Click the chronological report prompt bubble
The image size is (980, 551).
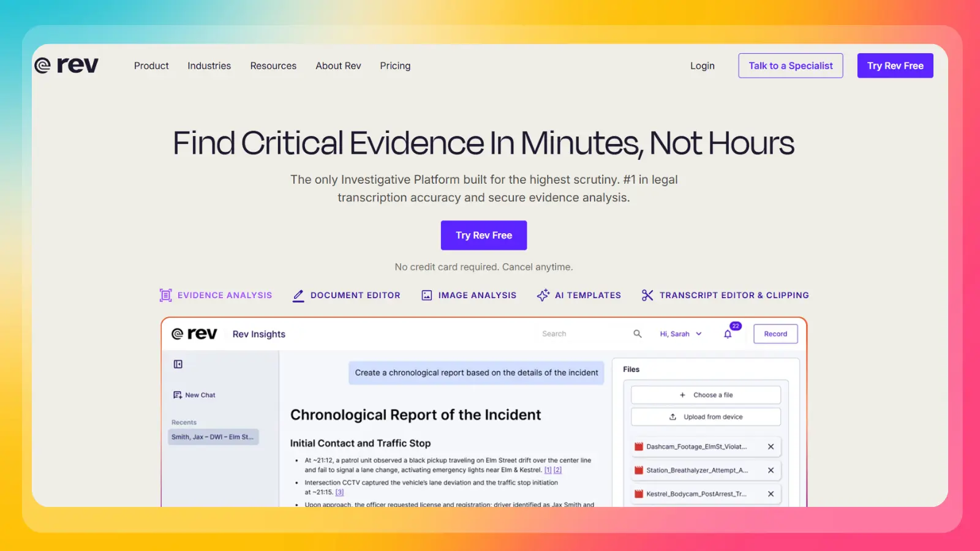point(477,373)
